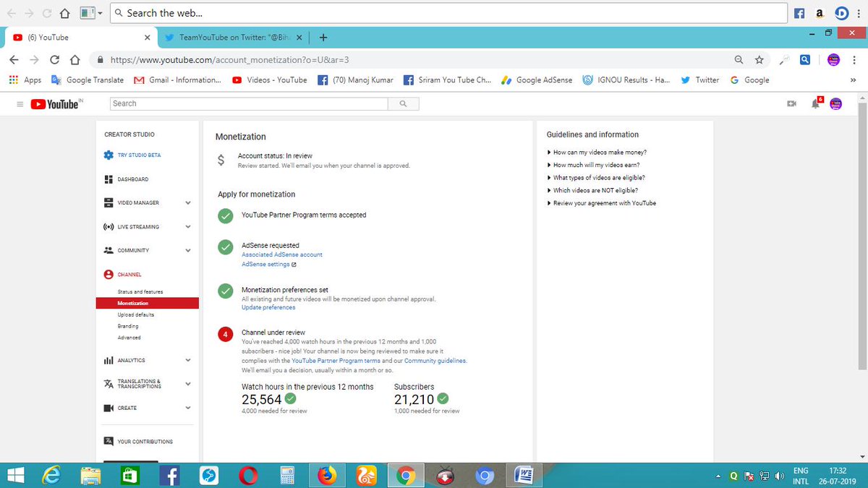Click the ENG INTL language indicator
This screenshot has height=488, width=868.
tap(801, 476)
